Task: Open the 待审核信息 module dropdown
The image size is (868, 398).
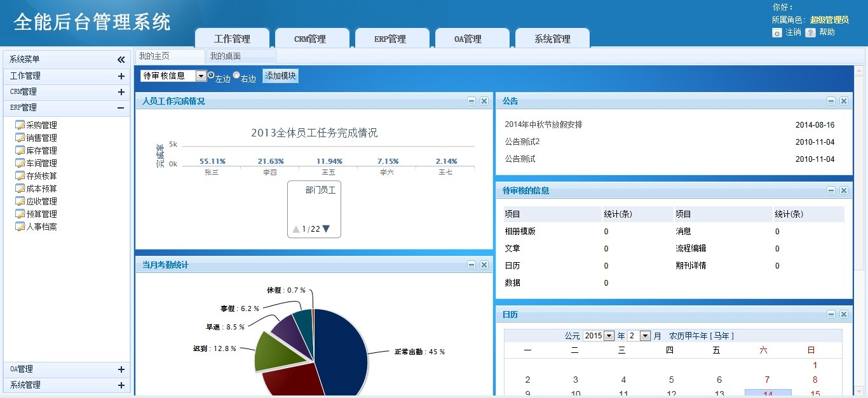Action: [201, 76]
